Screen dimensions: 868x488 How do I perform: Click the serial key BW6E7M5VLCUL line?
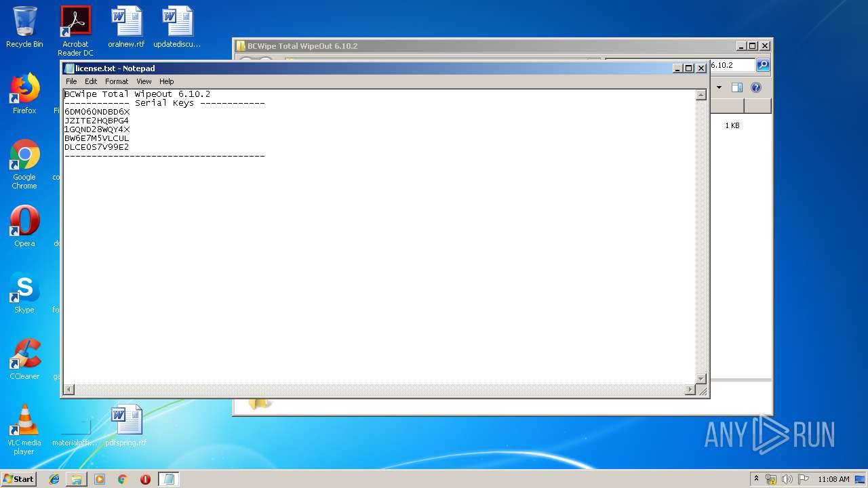(x=96, y=138)
